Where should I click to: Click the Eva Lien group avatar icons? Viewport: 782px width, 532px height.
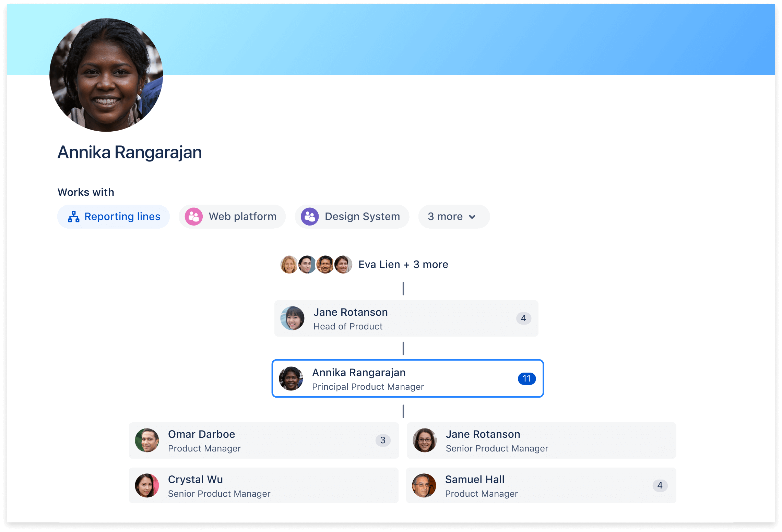pyautogui.click(x=315, y=264)
